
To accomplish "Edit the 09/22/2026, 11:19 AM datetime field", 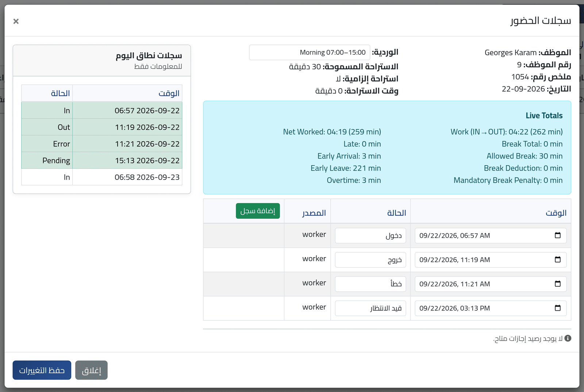I will [x=491, y=260].
